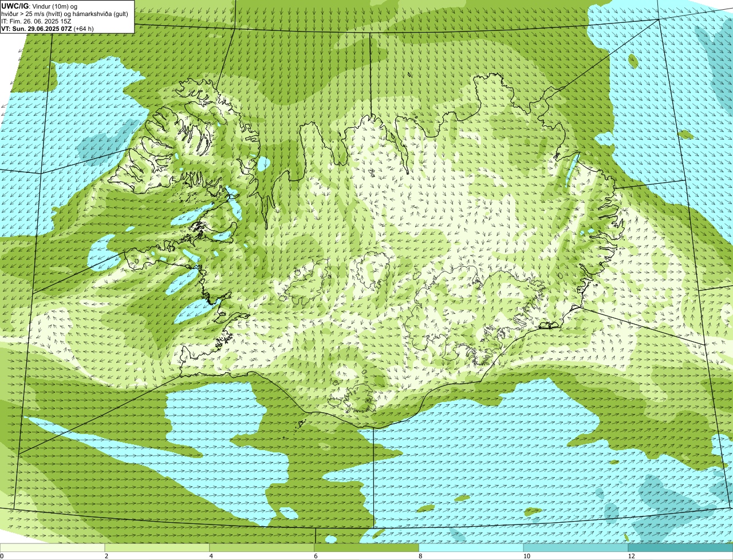Screen dimensions: 733x560
Task: Click the legend color segment between 6 and 8
Action: (x=367, y=547)
